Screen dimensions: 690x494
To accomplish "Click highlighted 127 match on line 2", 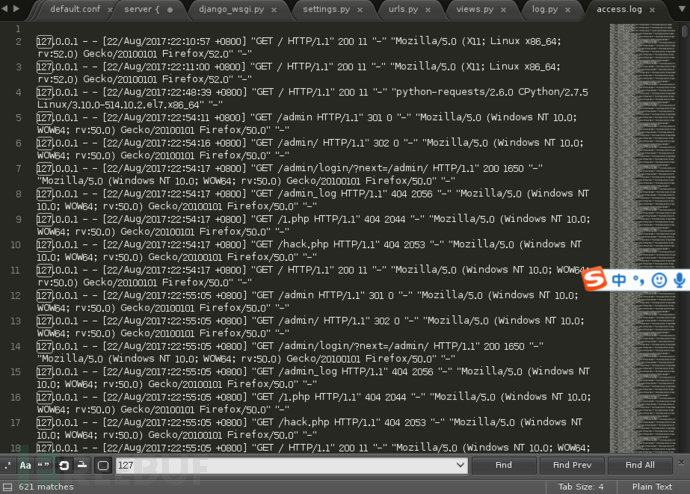I will pos(44,42).
